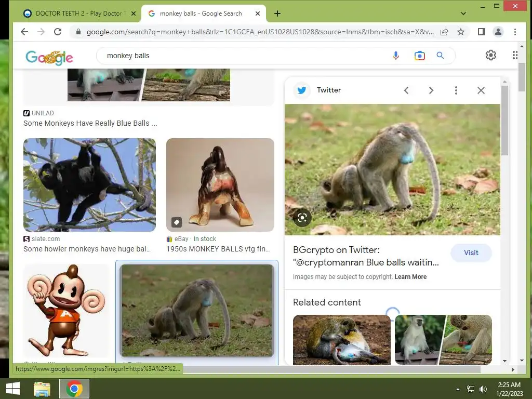Screen dimensions: 532x399
Task: Open Chrome three-dot menu
Action: pos(515,32)
